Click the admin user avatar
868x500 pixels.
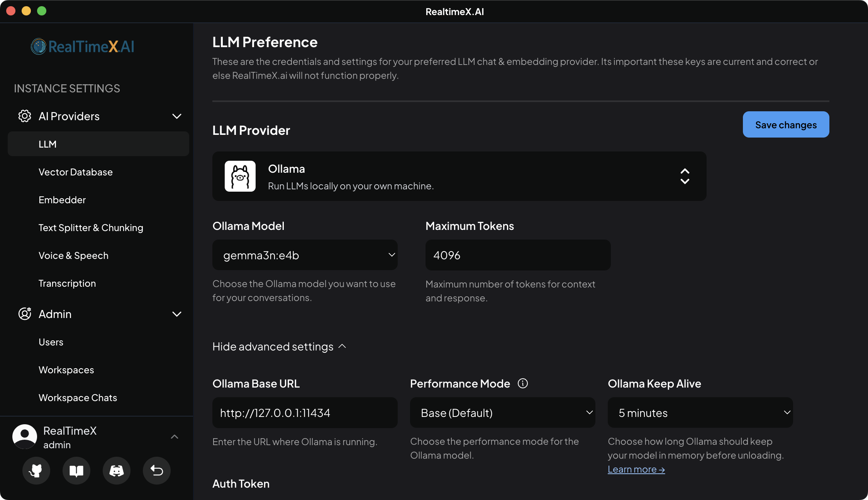[24, 437]
